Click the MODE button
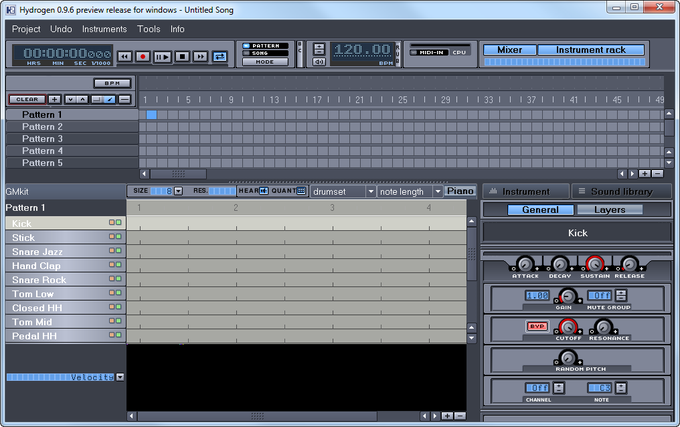680x427 pixels. 265,62
